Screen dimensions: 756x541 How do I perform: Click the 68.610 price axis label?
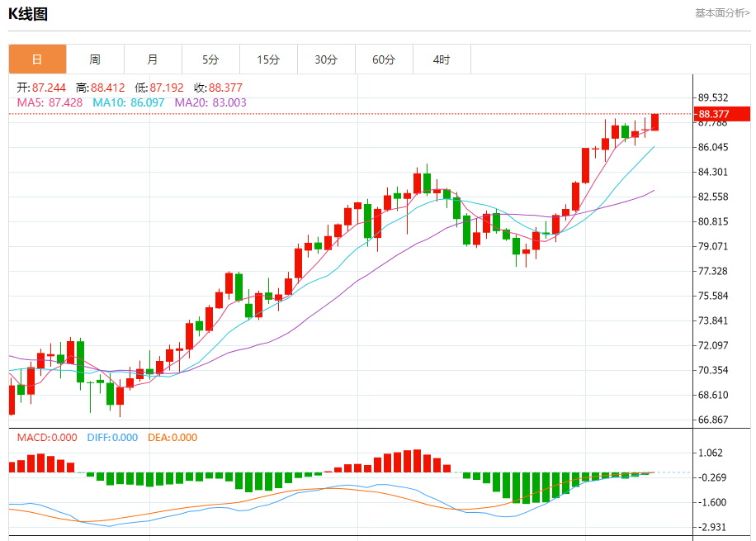[x=713, y=395]
